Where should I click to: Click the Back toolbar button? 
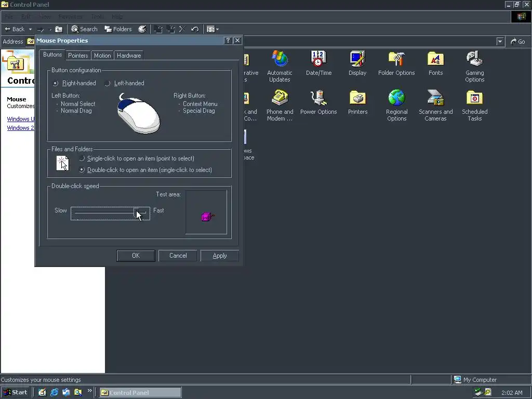(x=15, y=29)
